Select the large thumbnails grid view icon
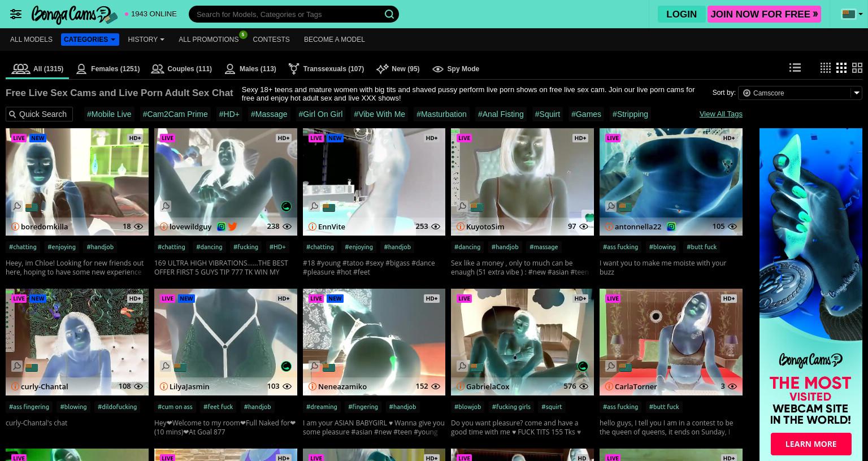This screenshot has width=868, height=461. pyautogui.click(x=857, y=68)
